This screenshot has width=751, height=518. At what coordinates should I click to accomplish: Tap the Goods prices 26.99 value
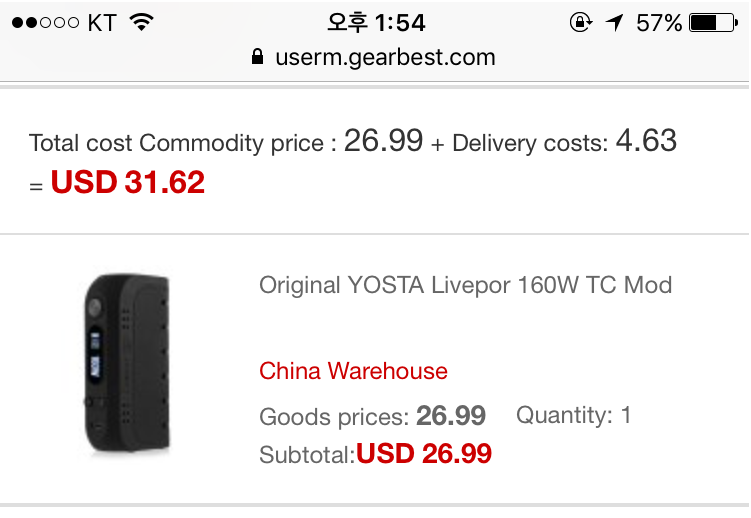click(451, 416)
